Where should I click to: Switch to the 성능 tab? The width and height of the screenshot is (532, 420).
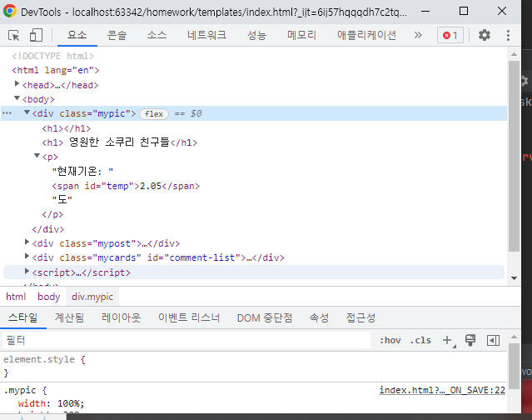(x=256, y=35)
